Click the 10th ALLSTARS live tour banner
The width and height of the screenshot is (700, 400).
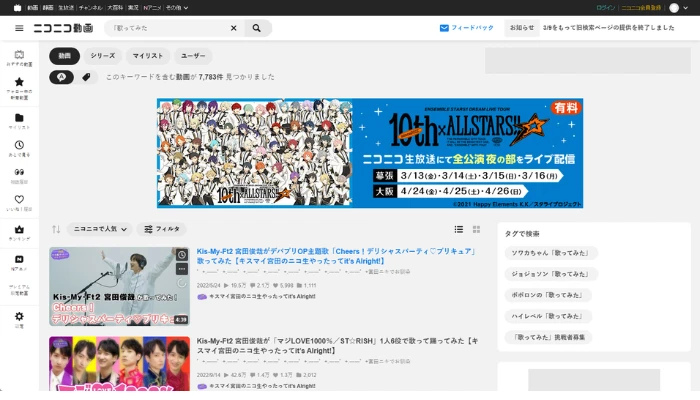pos(370,153)
